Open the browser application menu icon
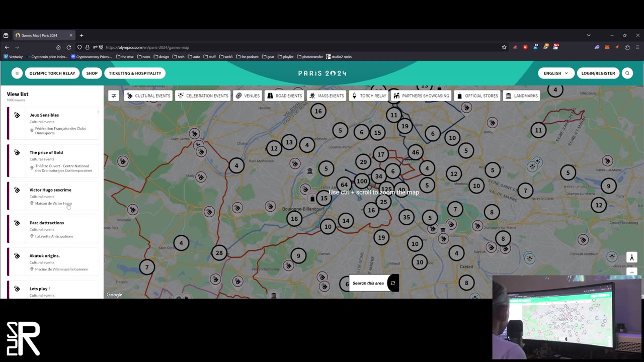Image resolution: width=644 pixels, height=362 pixels. coord(637,47)
